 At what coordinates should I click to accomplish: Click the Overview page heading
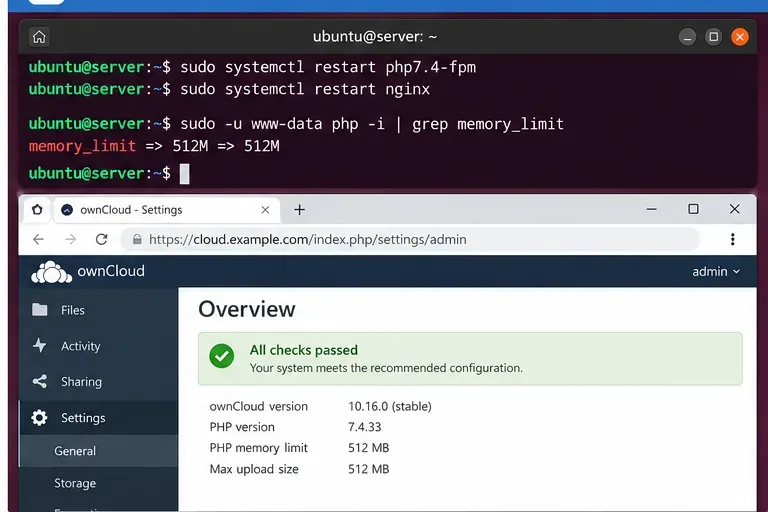247,309
